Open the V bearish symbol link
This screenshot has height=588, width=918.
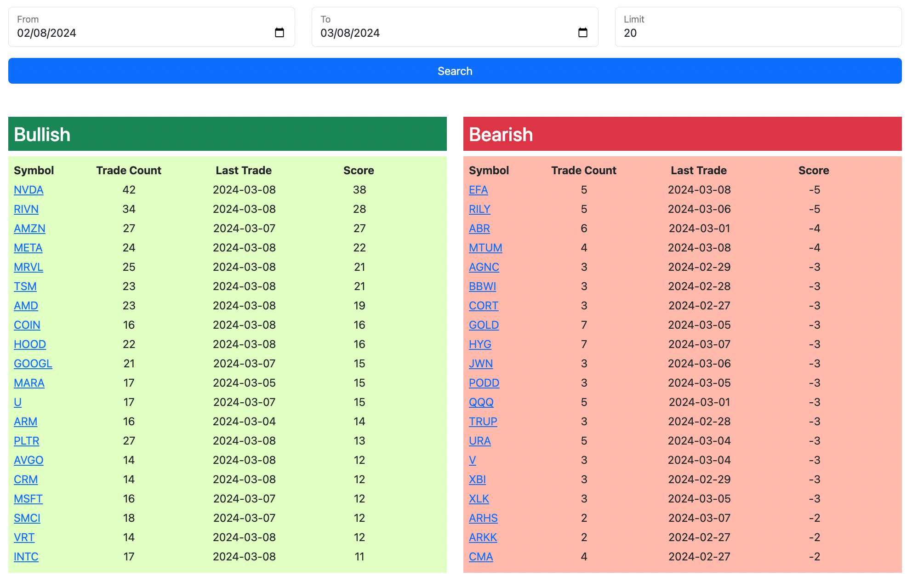[473, 460]
